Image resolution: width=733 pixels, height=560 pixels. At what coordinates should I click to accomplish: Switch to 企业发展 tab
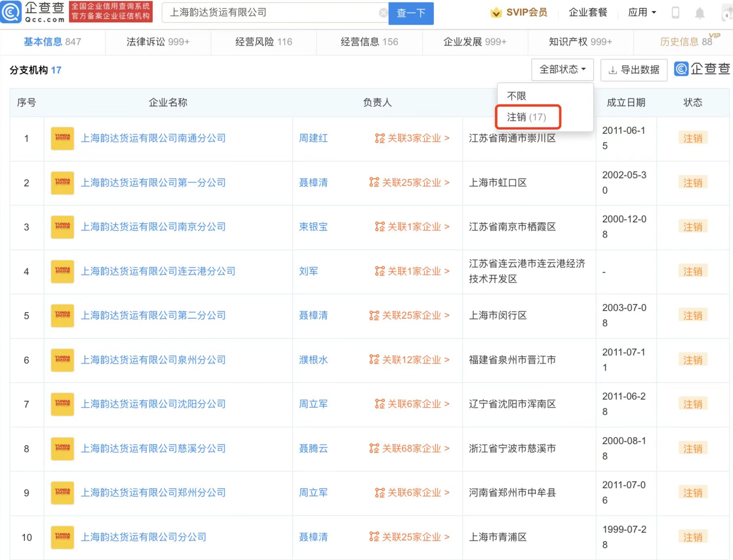(475, 42)
